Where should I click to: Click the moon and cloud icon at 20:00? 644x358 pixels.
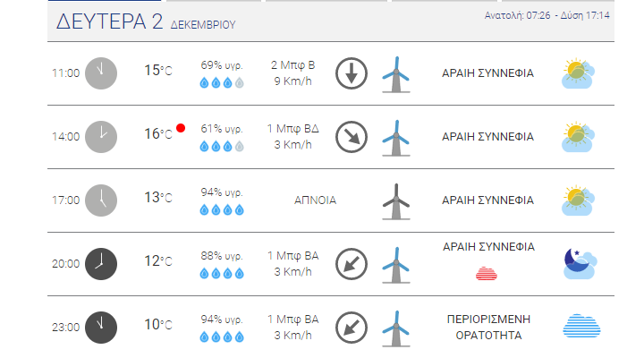pyautogui.click(x=579, y=263)
